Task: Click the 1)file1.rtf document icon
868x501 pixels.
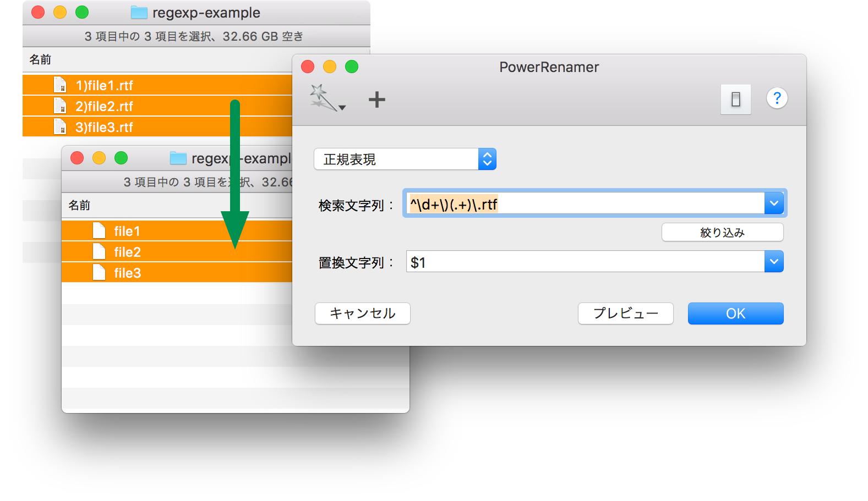Action: 60,85
